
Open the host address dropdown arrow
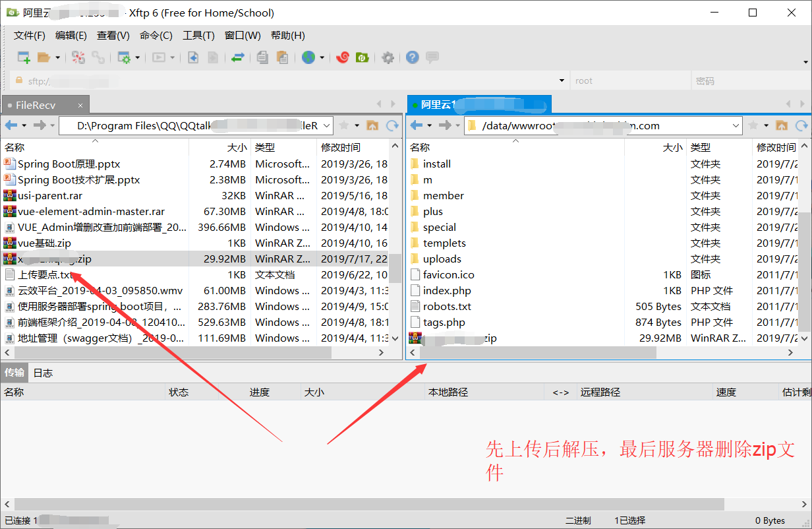[562, 81]
